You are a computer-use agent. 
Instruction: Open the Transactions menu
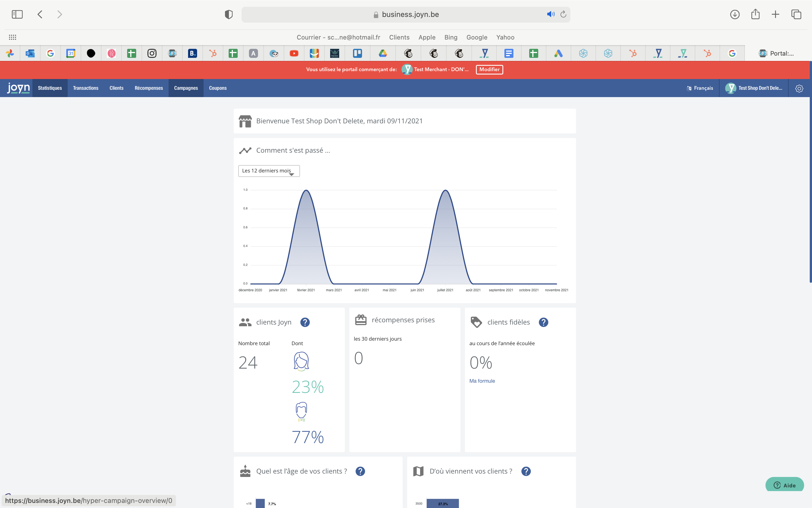(x=85, y=88)
